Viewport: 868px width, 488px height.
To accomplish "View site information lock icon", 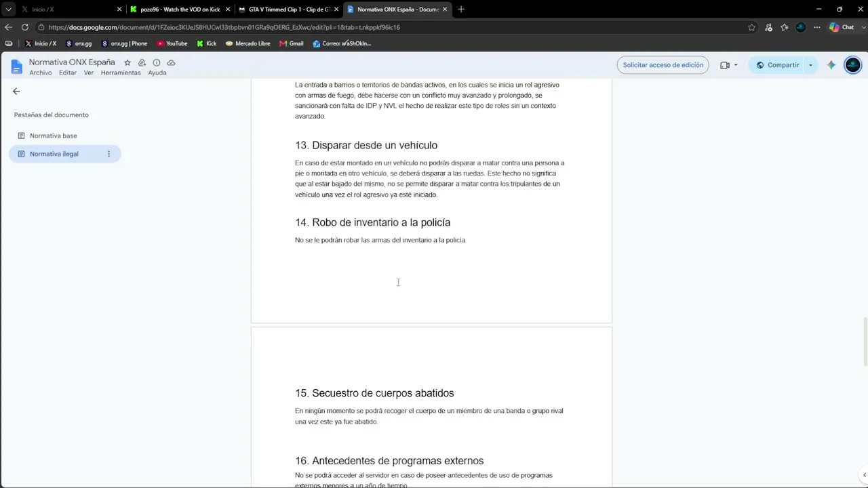I will click(41, 27).
